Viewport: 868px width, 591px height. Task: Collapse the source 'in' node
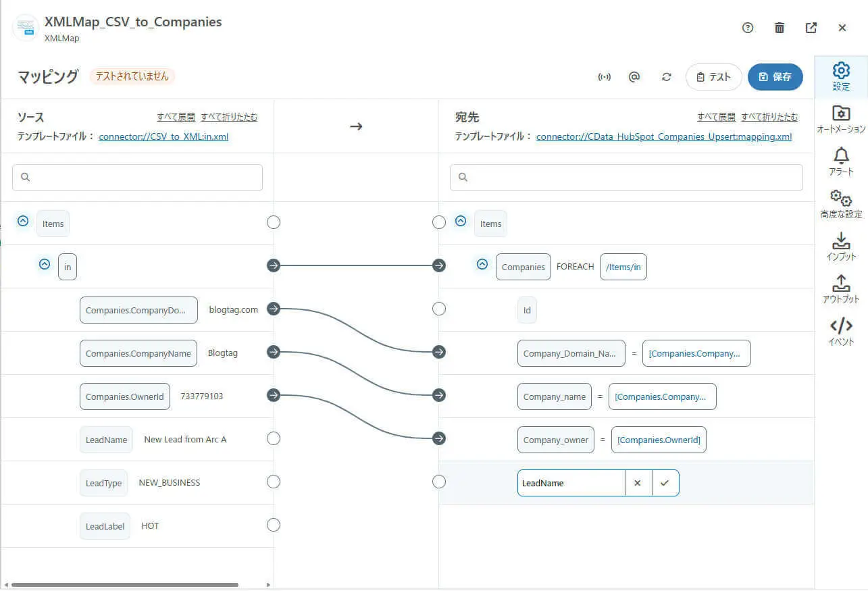(x=45, y=265)
